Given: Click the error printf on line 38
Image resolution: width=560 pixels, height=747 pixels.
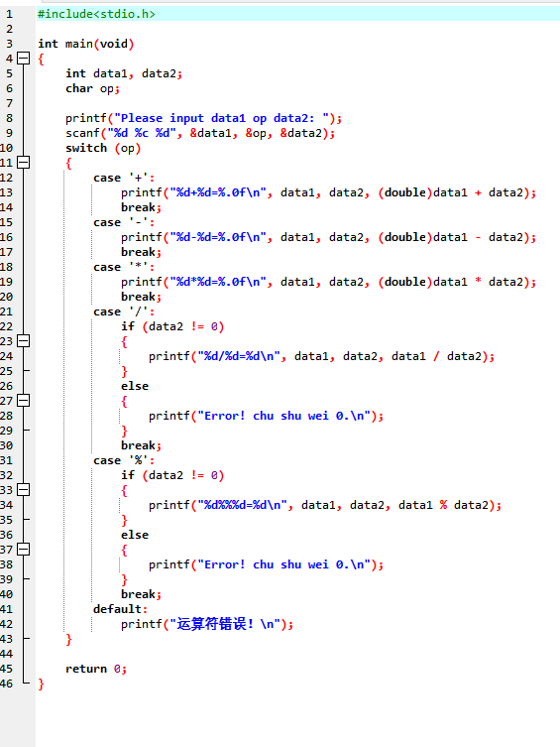Looking at the screenshot, I should click(x=266, y=564).
